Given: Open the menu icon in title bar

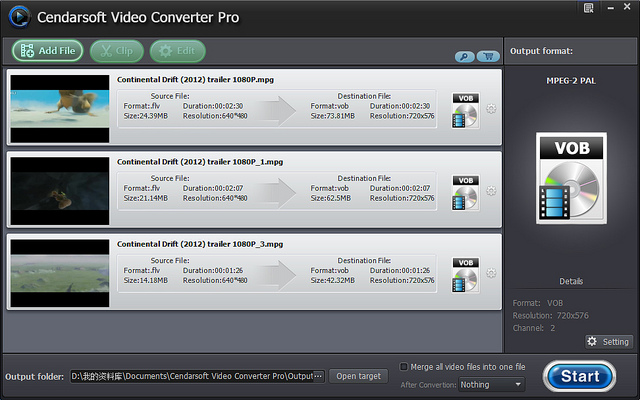Looking at the screenshot, I should point(589,8).
